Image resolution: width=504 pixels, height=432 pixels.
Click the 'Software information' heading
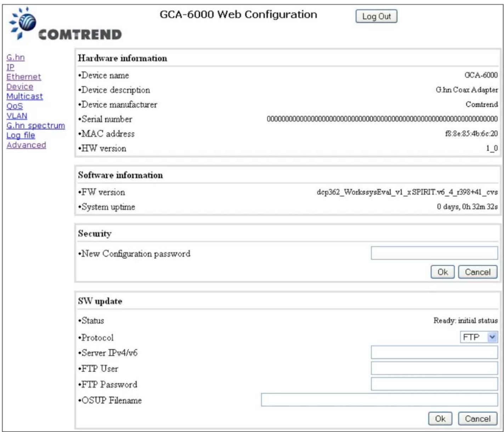(120, 175)
